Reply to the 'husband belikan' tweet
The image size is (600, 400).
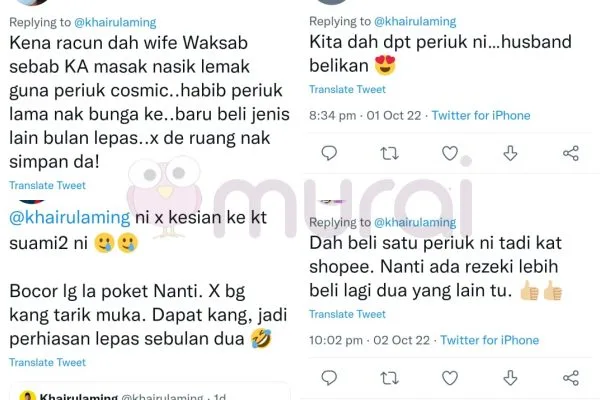[x=329, y=153]
